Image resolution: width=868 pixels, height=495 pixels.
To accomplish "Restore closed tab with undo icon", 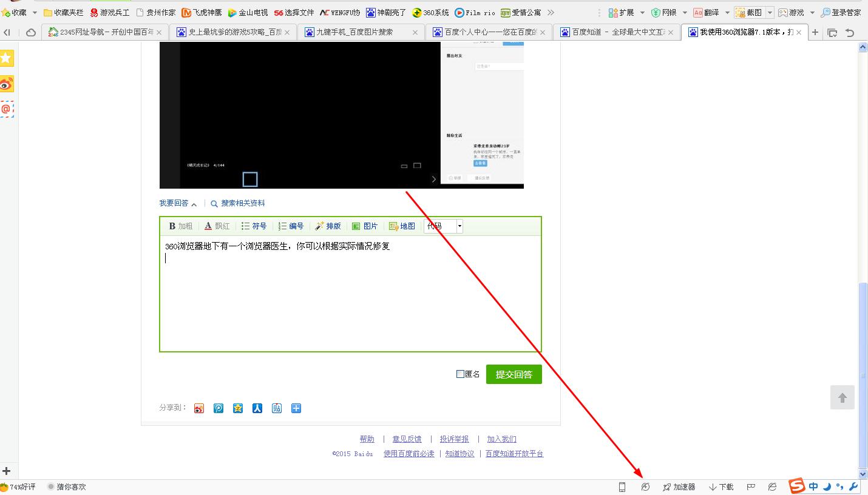I will [850, 32].
